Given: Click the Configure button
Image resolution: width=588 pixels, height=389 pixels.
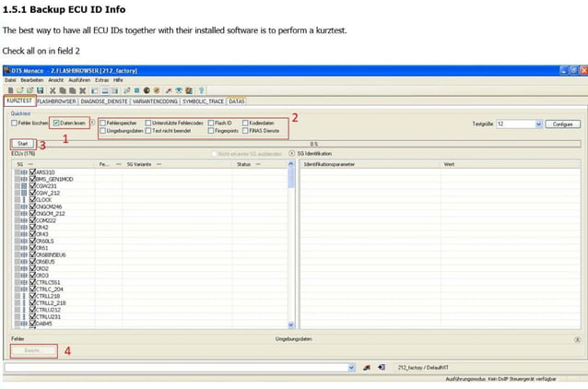Looking at the screenshot, I should pos(561,123).
